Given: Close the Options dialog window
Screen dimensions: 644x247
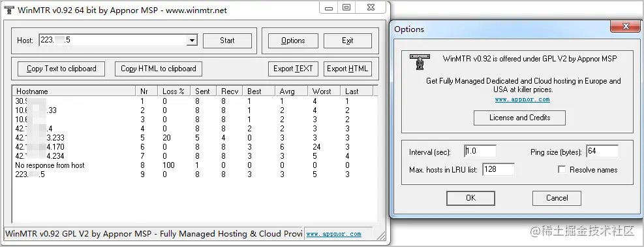Looking at the screenshot, I should point(625,26).
